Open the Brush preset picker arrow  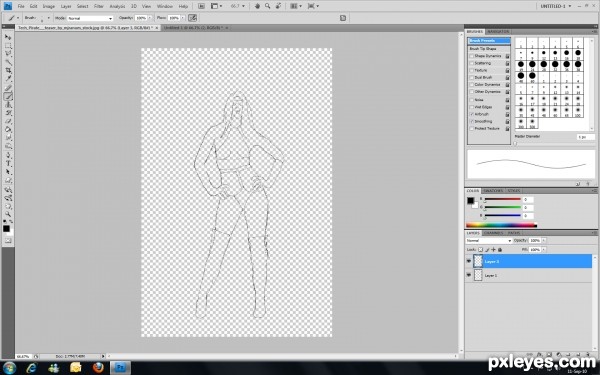[49, 18]
